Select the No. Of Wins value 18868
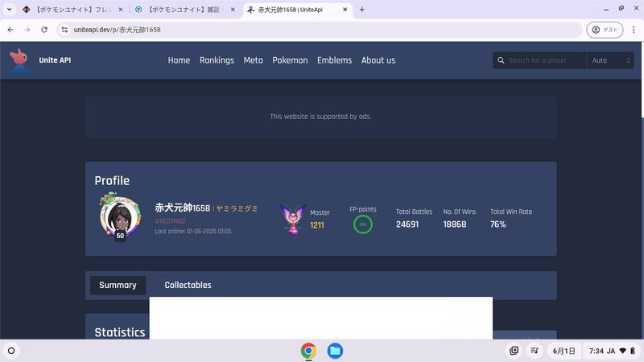Image resolution: width=644 pixels, height=362 pixels. [455, 224]
